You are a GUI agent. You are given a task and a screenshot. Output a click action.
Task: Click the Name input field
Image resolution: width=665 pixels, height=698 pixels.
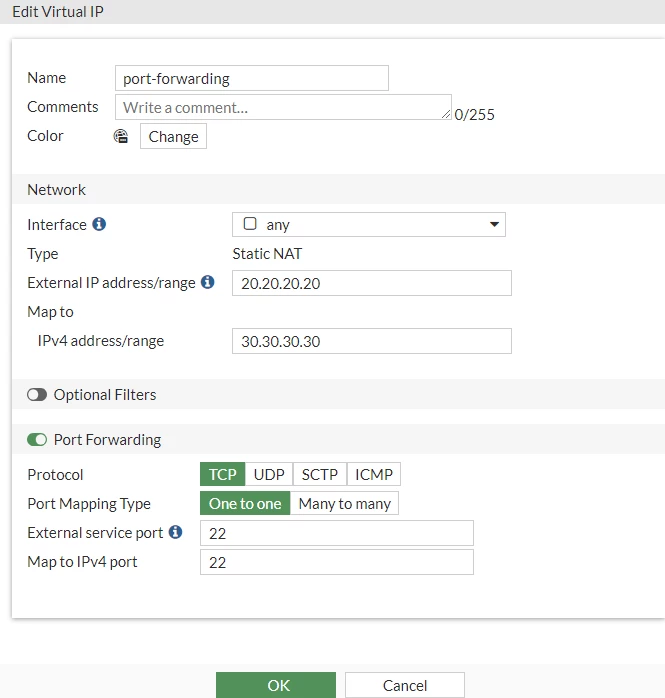(252, 78)
